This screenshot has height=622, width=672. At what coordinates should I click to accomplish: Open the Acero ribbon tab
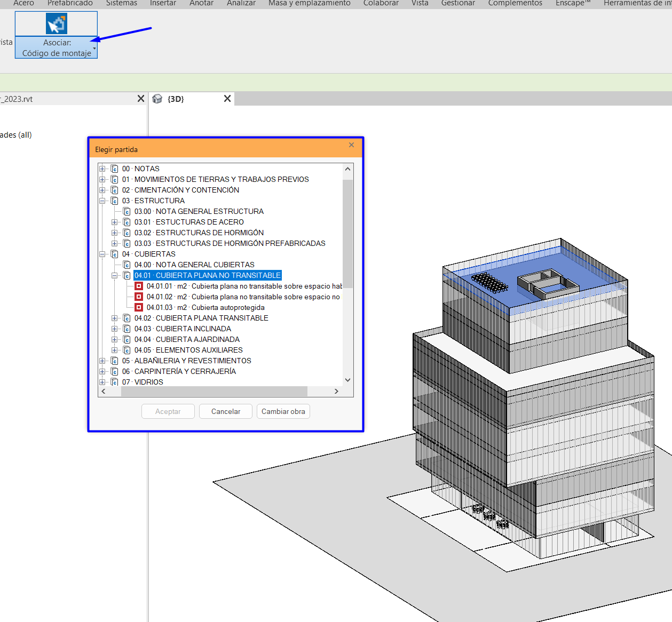[x=23, y=3]
